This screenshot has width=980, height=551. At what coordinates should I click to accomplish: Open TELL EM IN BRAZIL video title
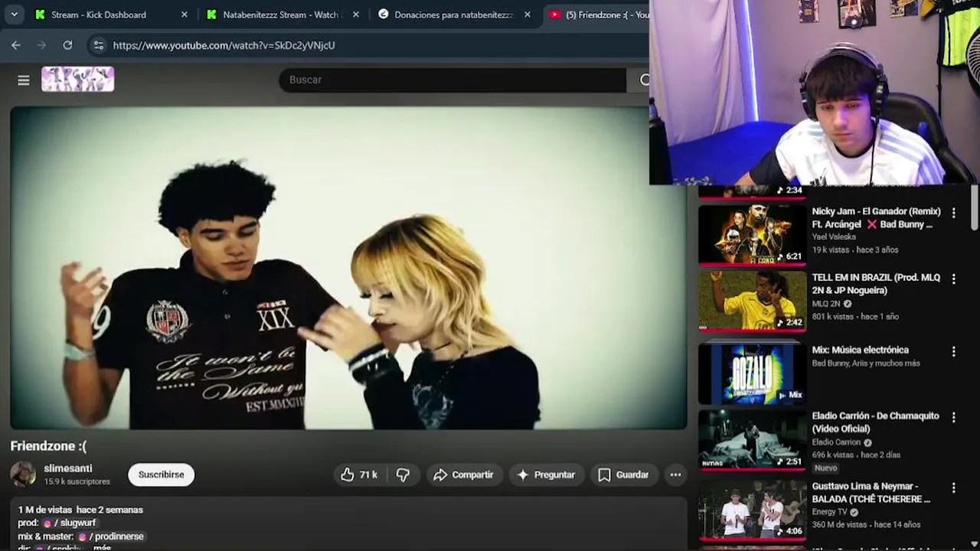coord(876,284)
